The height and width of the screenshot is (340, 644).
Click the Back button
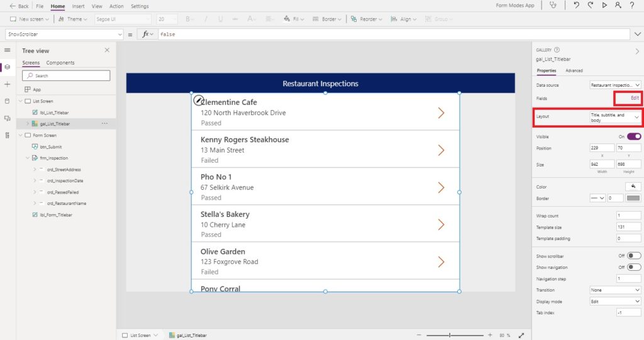19,6
